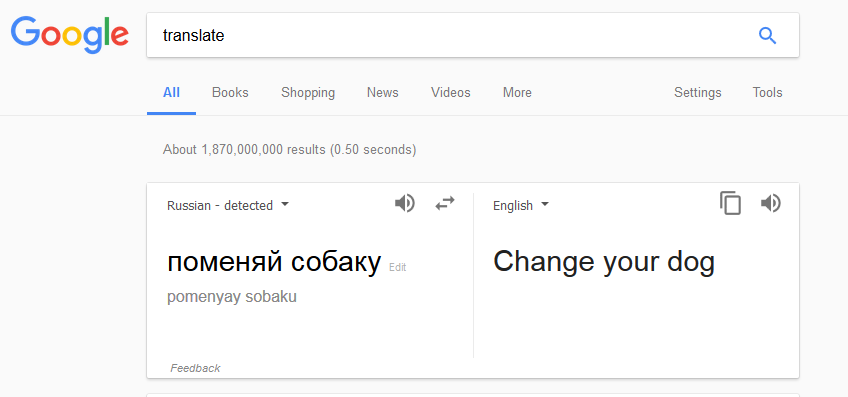Click the blue search magnifier icon
This screenshot has height=397, width=848.
click(767, 36)
